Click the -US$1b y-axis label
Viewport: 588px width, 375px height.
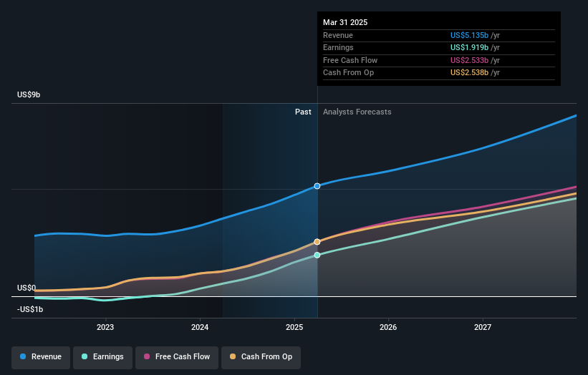click(30, 309)
